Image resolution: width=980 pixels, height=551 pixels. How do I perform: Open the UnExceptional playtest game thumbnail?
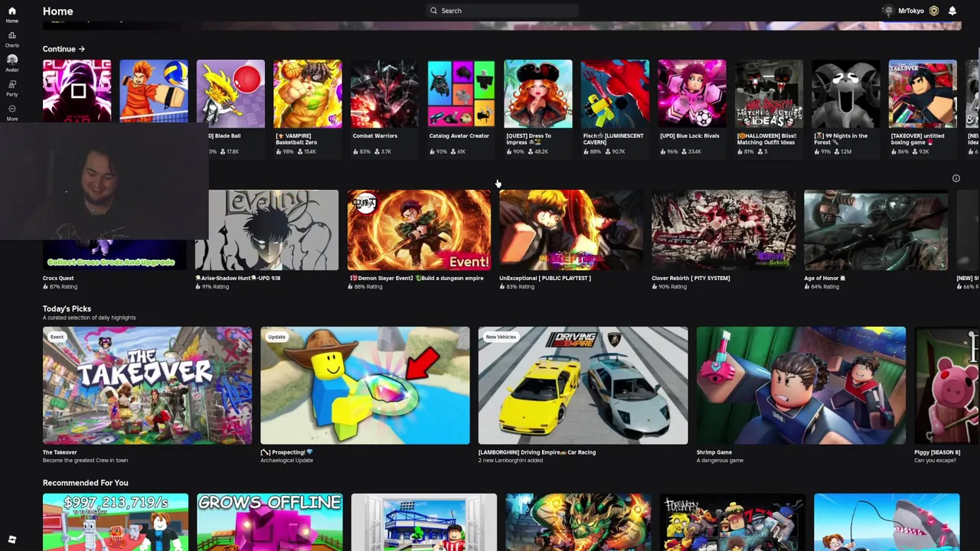point(571,230)
